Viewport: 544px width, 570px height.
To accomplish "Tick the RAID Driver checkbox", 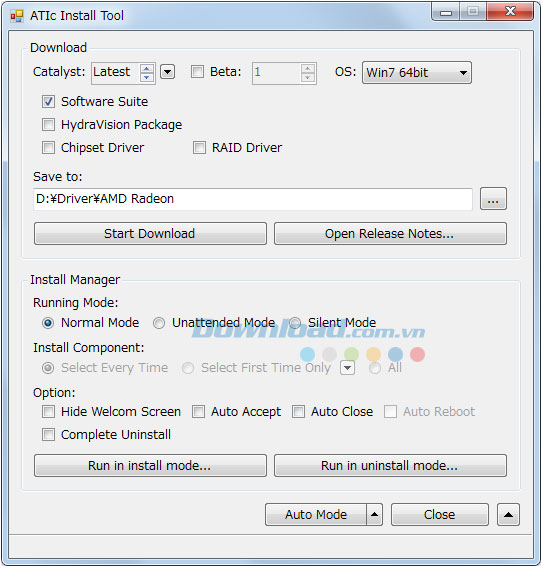I will click(x=200, y=148).
